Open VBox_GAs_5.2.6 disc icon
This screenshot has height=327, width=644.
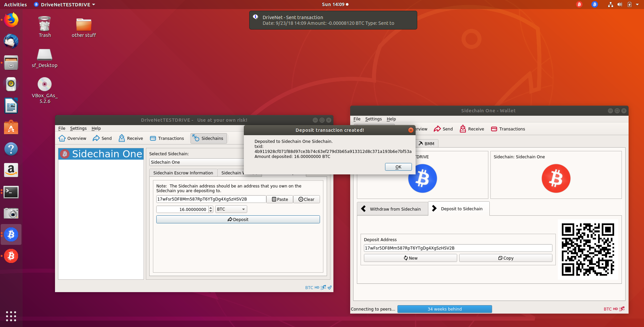[45, 90]
